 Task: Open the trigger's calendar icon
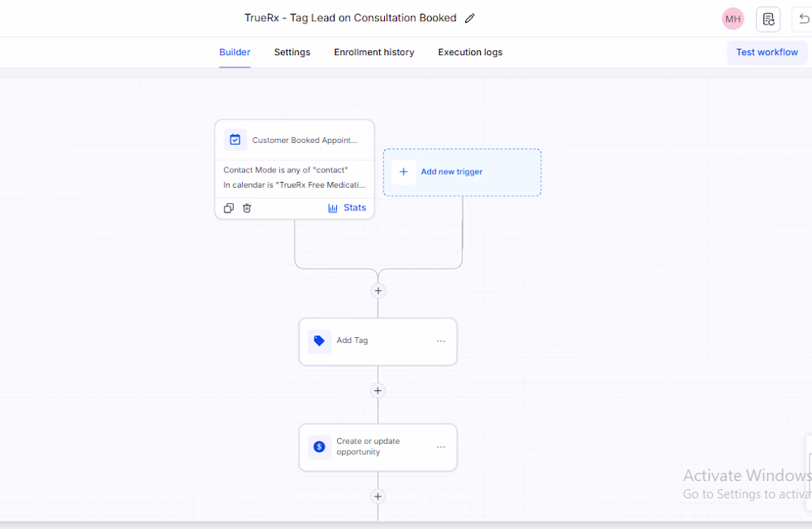point(235,140)
